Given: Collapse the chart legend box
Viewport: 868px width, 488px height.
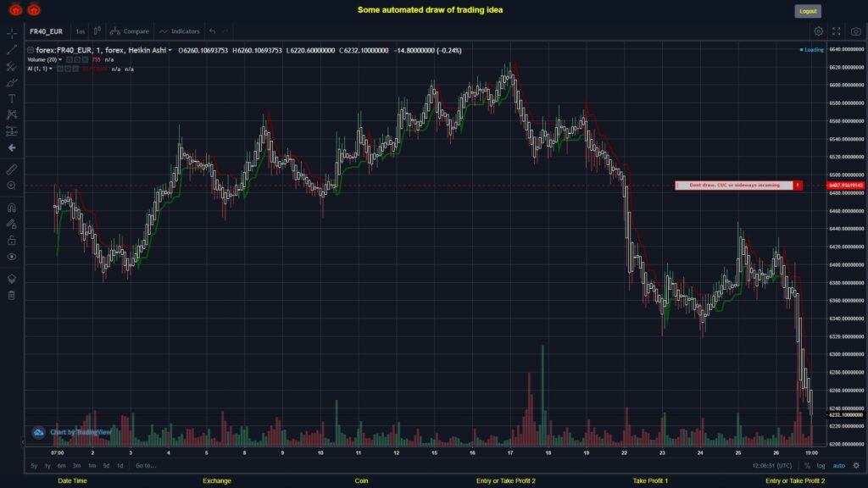Looking at the screenshot, I should point(31,50).
